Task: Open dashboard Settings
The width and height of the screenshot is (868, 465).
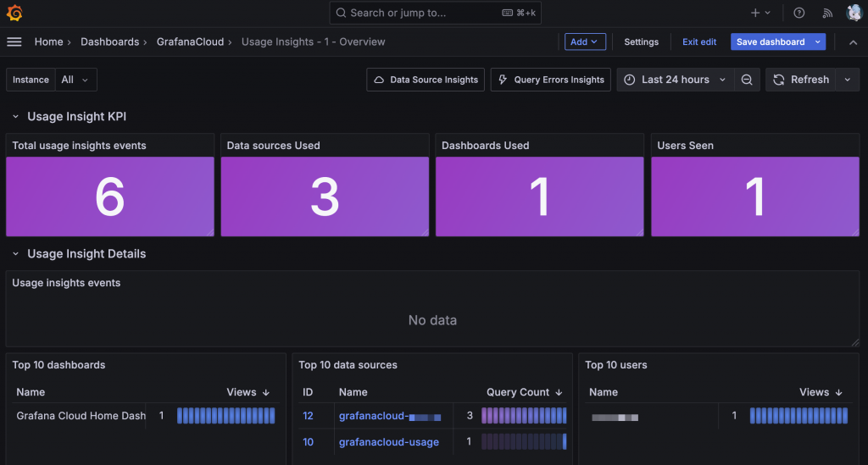Action: [x=641, y=42]
